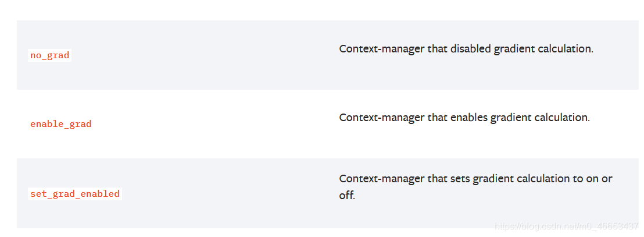The height and width of the screenshot is (237, 644).
Task: Click the word "gradient" in no_grad row
Action: coord(514,49)
